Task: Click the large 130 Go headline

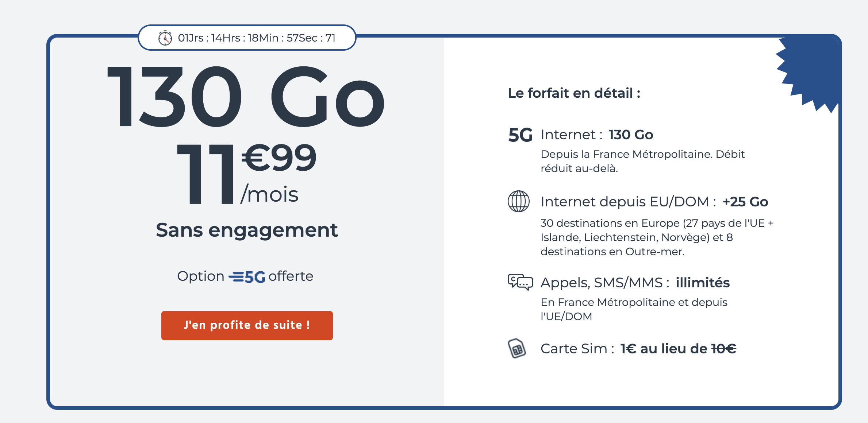Action: [246, 97]
